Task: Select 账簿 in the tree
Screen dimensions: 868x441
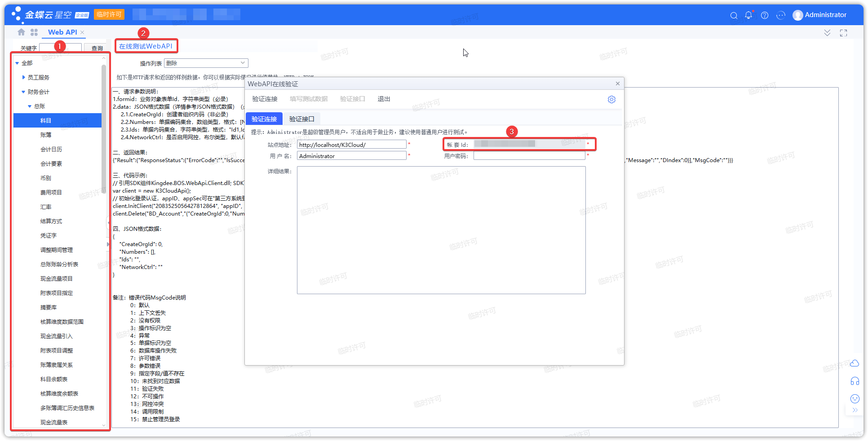Action: (x=46, y=135)
